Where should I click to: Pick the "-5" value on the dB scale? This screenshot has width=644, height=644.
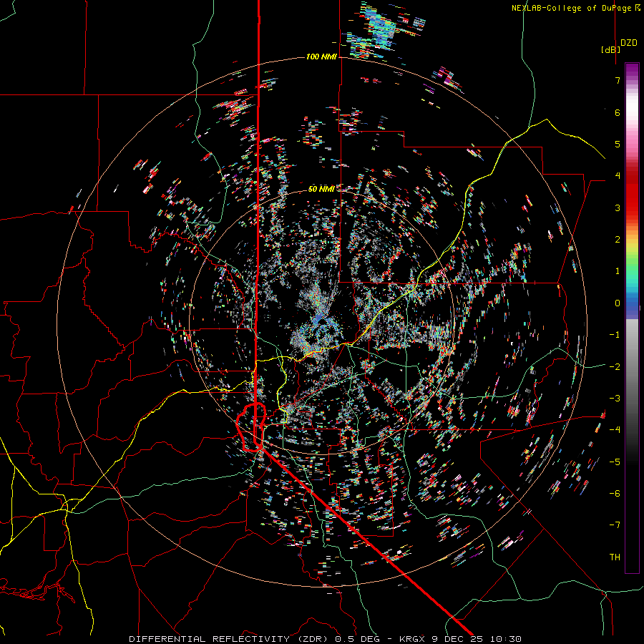click(615, 462)
